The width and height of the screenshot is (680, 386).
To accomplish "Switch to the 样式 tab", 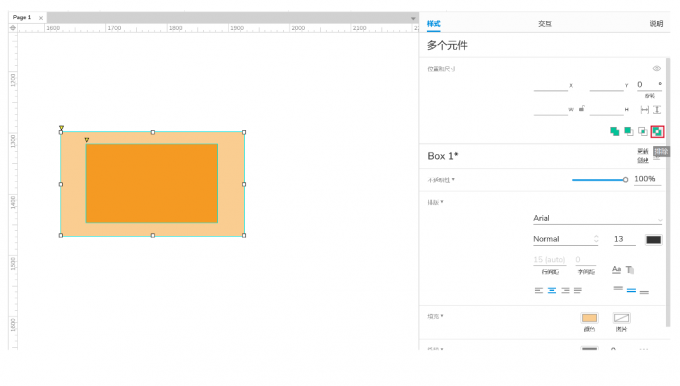I will point(433,24).
